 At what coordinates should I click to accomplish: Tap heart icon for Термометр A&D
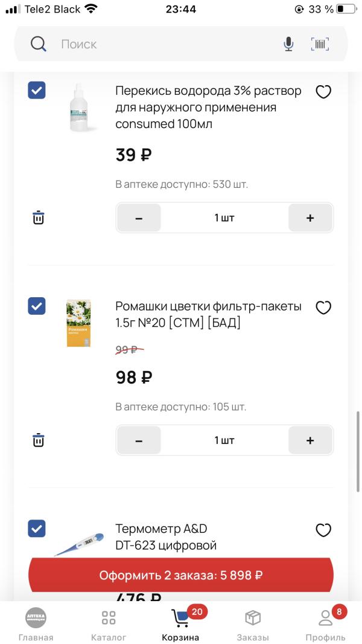click(x=323, y=530)
